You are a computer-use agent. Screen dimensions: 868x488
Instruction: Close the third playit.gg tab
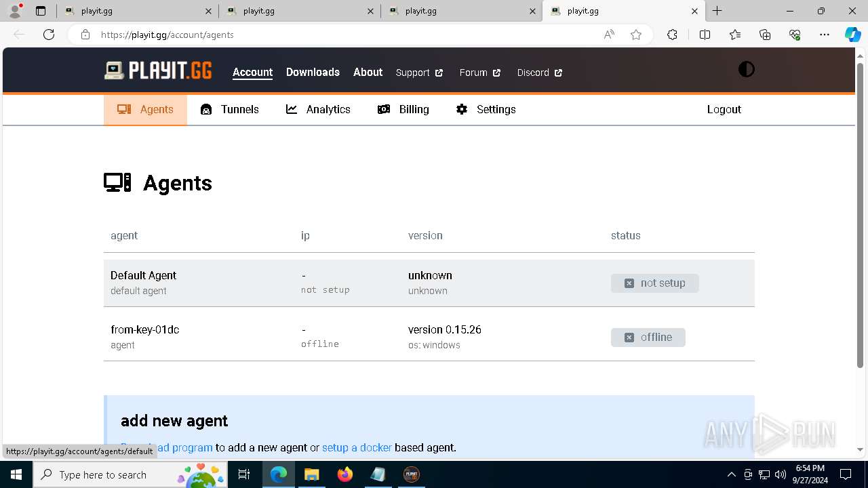click(532, 11)
